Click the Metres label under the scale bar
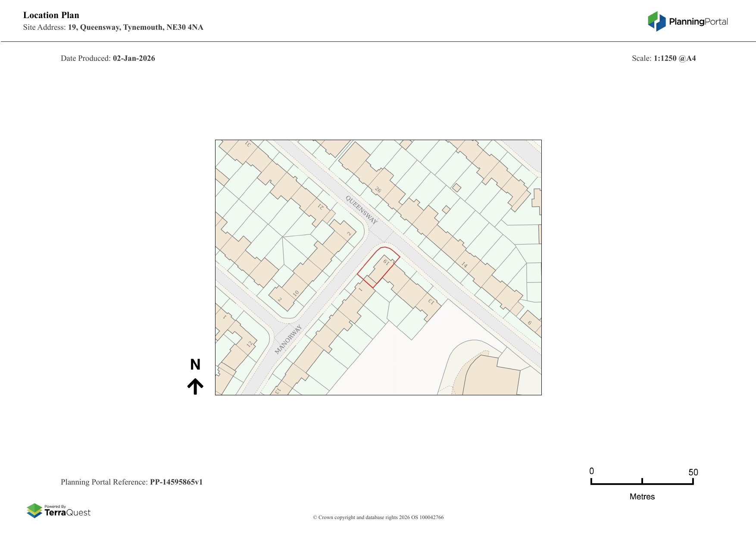Screen dimensions: 756x535 pyautogui.click(x=642, y=497)
